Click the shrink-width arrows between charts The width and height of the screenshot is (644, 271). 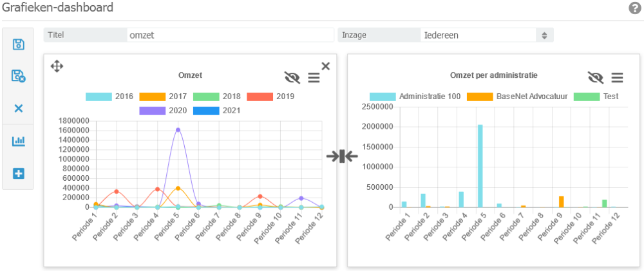point(341,156)
